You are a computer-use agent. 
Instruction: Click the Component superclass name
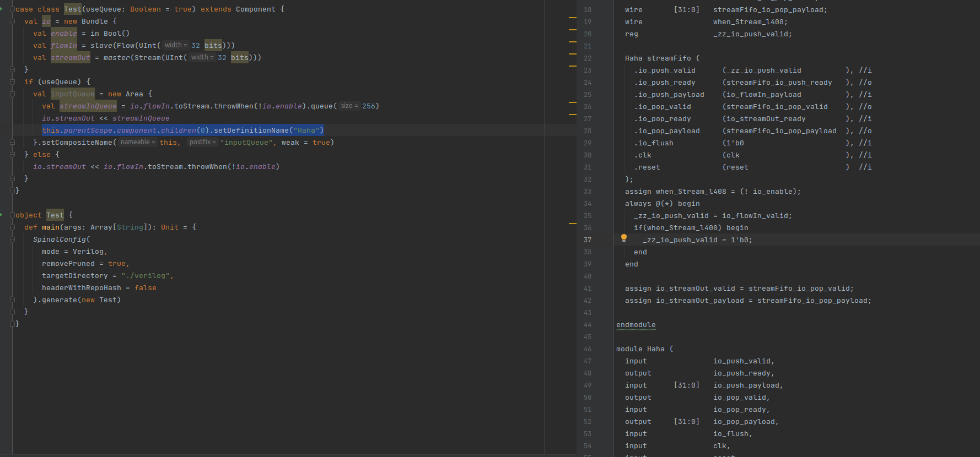tap(256, 9)
